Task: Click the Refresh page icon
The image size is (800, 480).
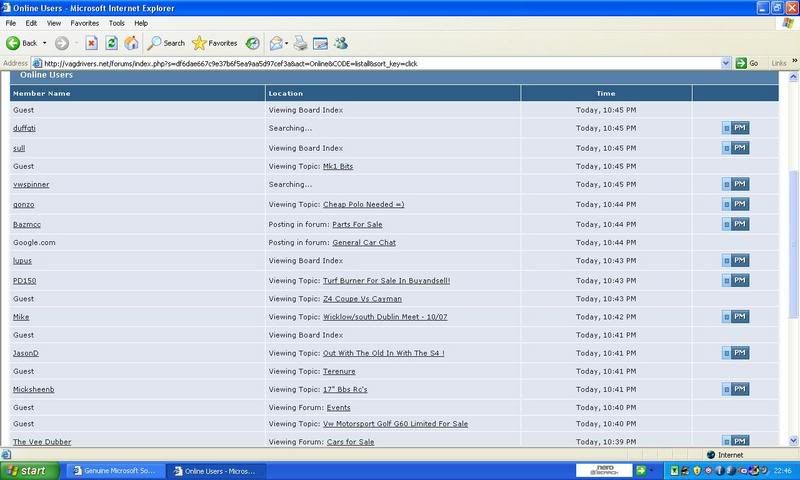Action: pos(112,43)
